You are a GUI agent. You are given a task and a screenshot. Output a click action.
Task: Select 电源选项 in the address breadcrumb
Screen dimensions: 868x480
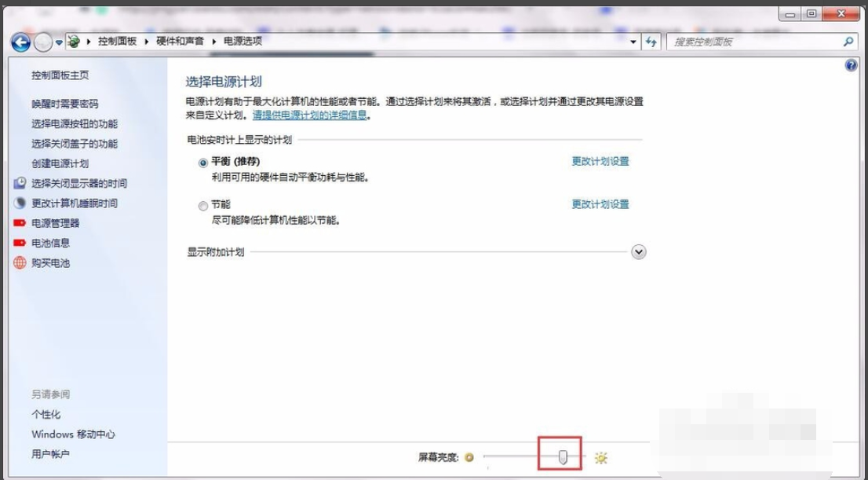click(243, 42)
